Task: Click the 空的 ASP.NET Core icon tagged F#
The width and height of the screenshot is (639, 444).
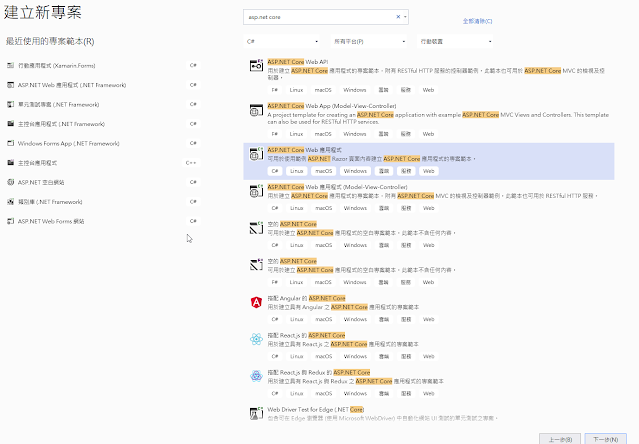Action: [x=256, y=265]
